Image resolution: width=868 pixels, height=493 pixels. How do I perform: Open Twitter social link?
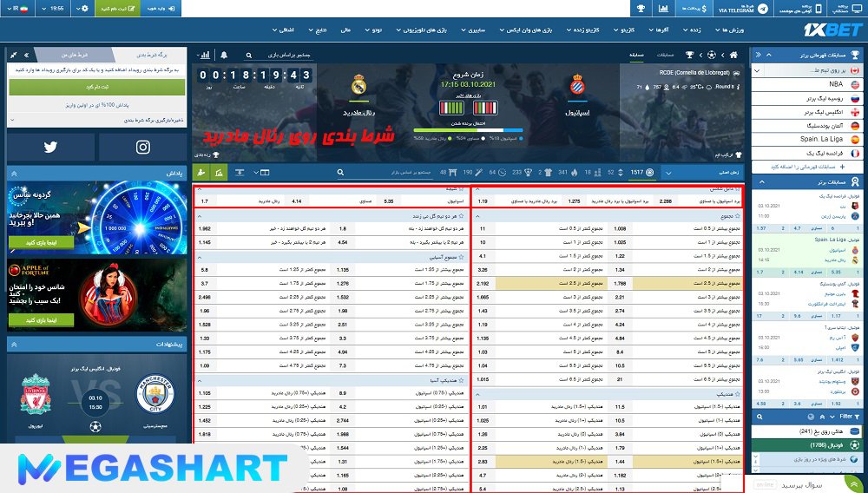50,148
